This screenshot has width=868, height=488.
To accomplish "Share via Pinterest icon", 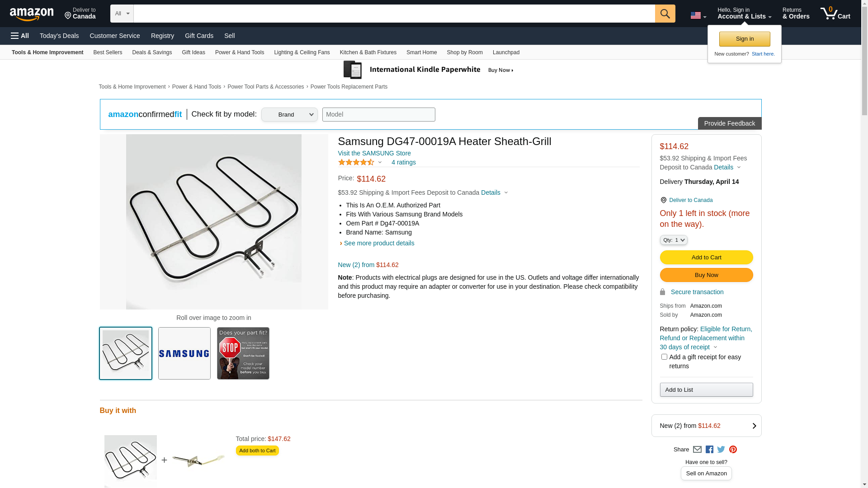I will coord(733,450).
